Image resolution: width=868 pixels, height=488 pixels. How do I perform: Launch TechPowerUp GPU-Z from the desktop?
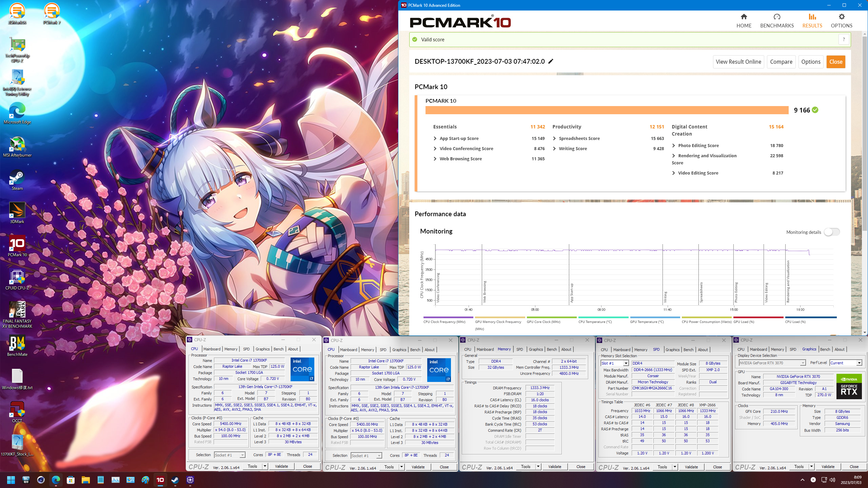click(x=17, y=49)
